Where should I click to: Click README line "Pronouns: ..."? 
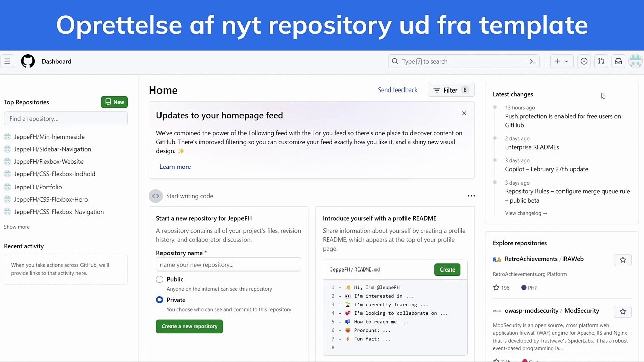372,330
